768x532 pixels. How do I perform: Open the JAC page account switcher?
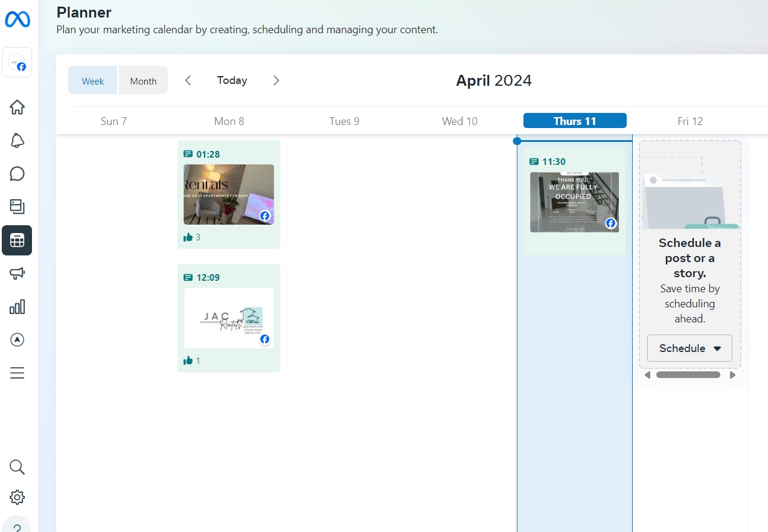[x=17, y=63]
